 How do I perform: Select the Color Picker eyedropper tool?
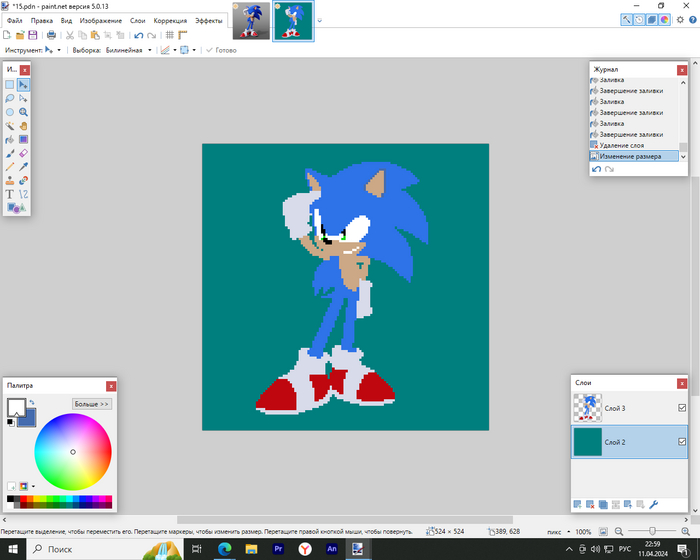click(x=23, y=167)
